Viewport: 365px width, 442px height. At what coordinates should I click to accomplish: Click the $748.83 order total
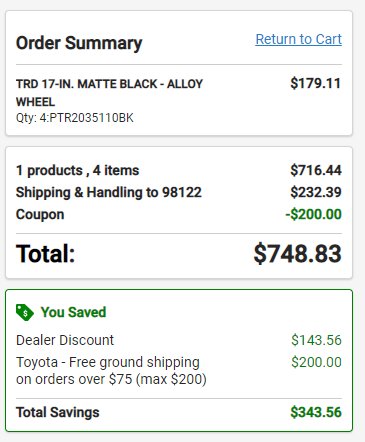point(297,254)
